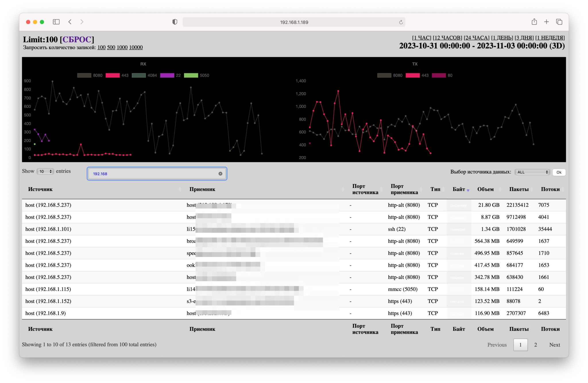Screen dimensions: 588x383
Task: Select the 24 ЧАСА time range
Action: [476, 38]
